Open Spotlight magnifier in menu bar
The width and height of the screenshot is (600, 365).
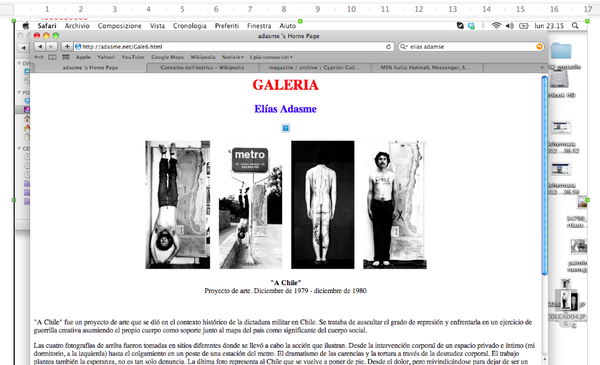(575, 26)
